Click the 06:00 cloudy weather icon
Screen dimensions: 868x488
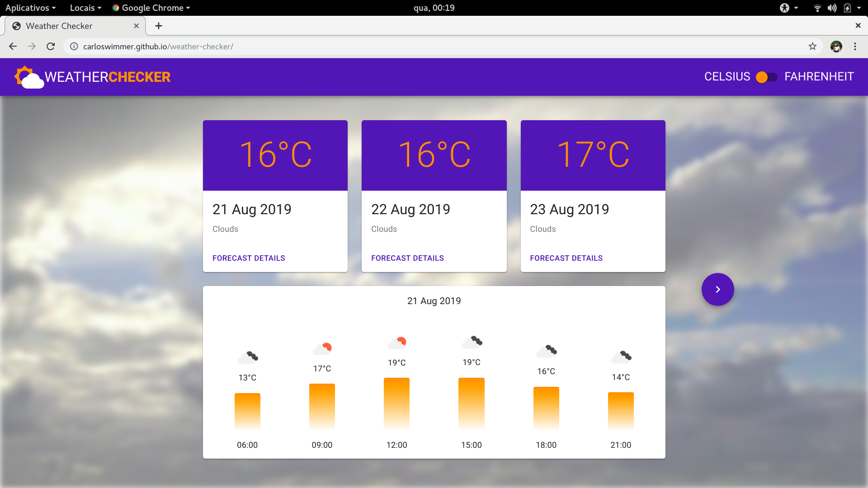click(248, 357)
